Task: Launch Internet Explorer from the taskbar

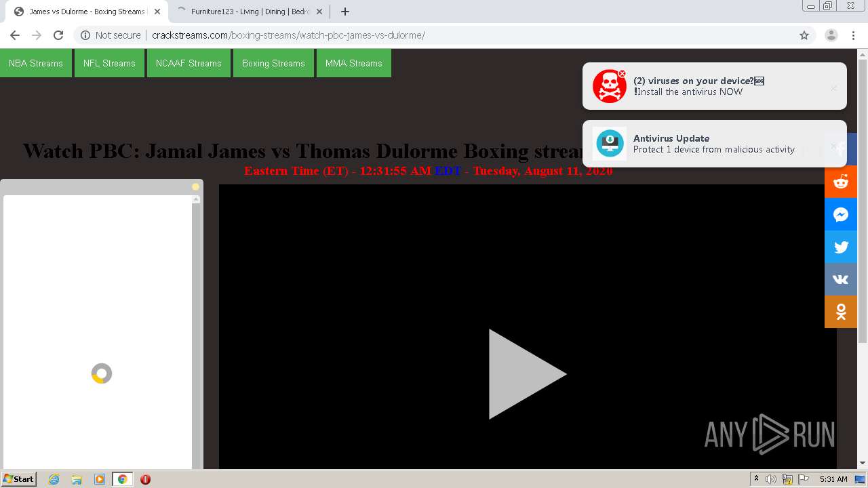Action: 54,479
